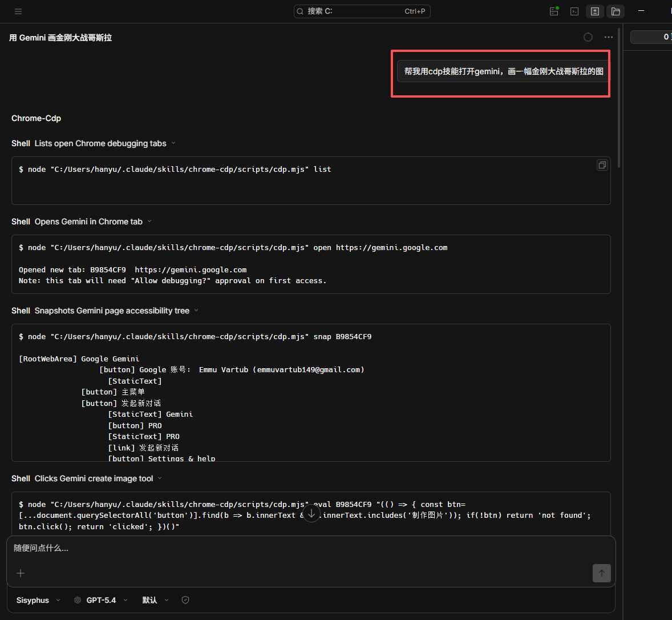Click the session title 用 Gemini 画金刚大战哥斯拉
The width and height of the screenshot is (672, 620).
(x=60, y=38)
